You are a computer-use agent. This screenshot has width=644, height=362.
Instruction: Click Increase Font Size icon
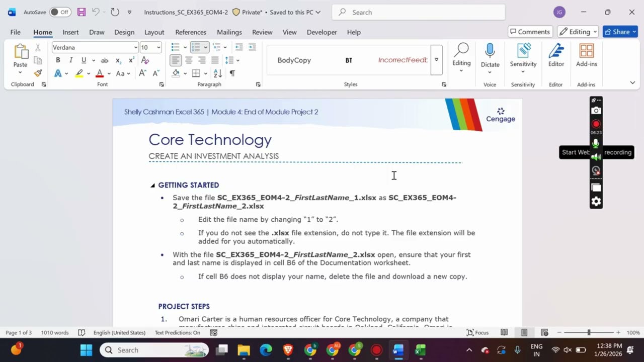tap(142, 73)
